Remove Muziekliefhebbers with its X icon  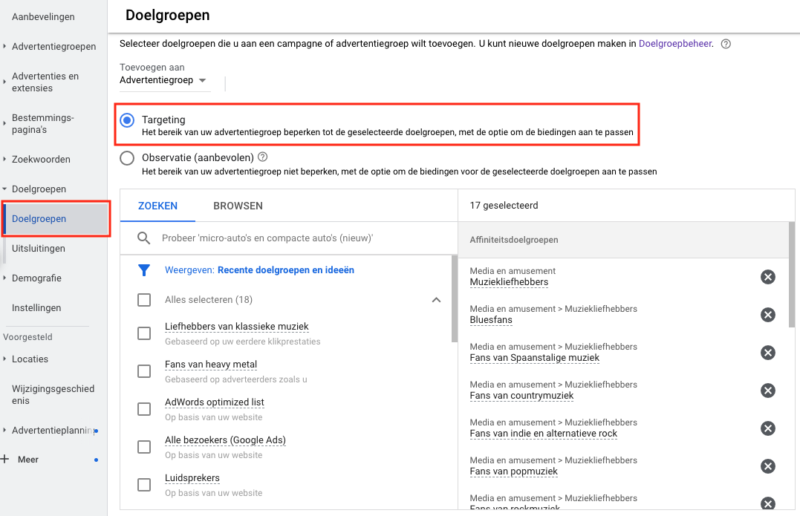click(768, 277)
